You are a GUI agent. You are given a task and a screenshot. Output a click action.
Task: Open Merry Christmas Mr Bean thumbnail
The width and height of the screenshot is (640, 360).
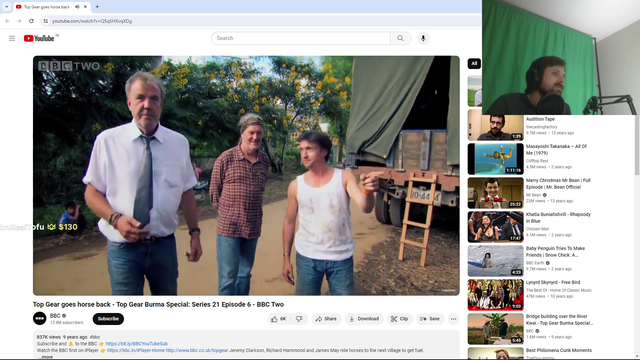(496, 193)
